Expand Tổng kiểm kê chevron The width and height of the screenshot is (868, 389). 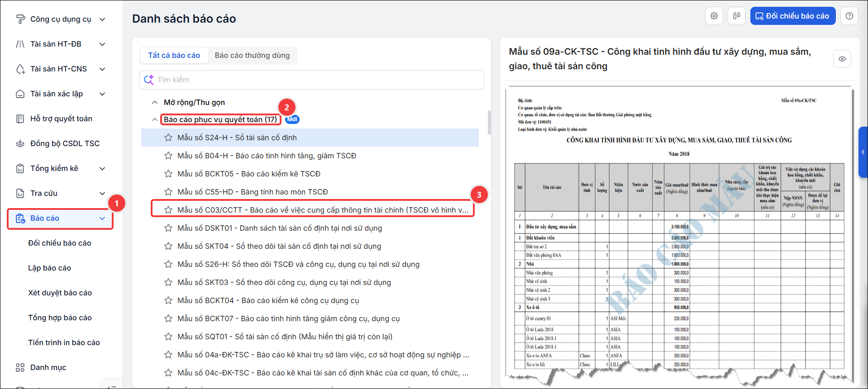click(x=102, y=168)
